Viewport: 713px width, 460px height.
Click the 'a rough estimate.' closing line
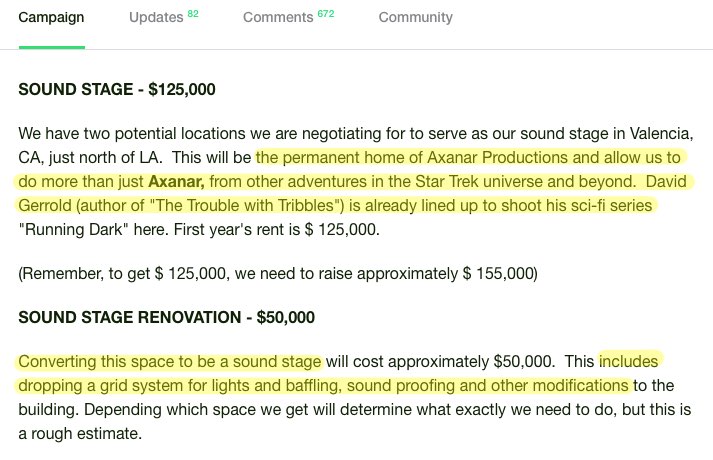click(x=80, y=434)
